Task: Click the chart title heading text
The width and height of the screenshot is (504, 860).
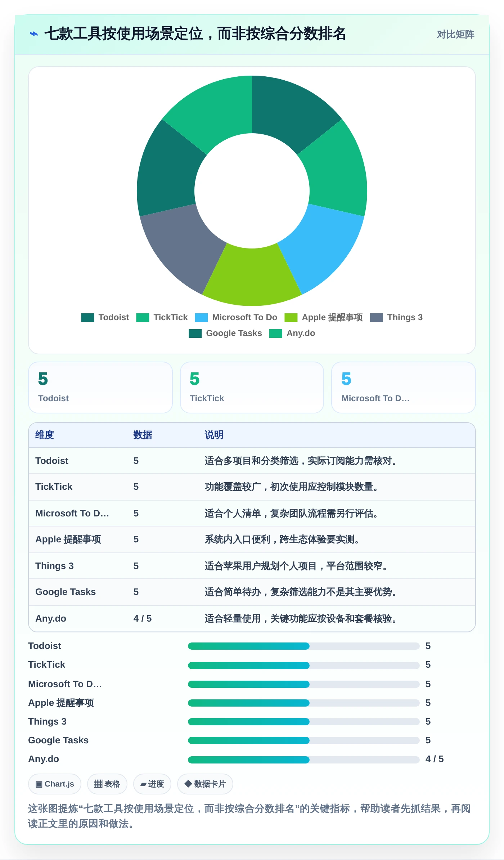Action: tap(195, 34)
